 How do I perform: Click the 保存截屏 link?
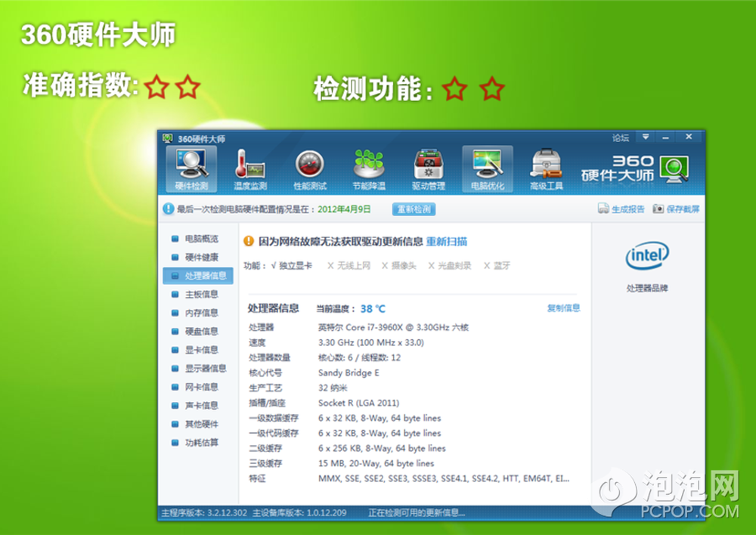pos(683,209)
